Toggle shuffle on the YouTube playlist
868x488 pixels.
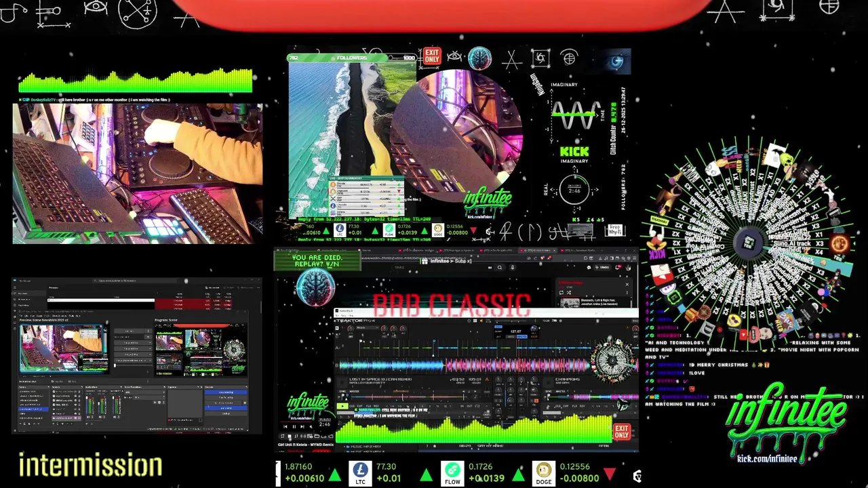point(568,292)
